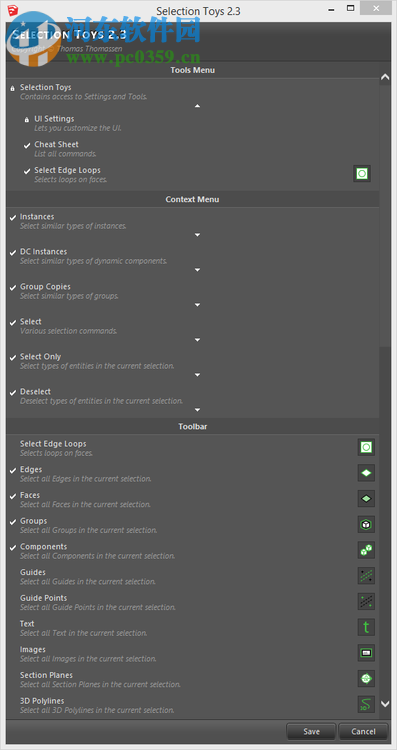The height and width of the screenshot is (750, 397).
Task: Toggle the Deselect checkmark
Action: 13,392
